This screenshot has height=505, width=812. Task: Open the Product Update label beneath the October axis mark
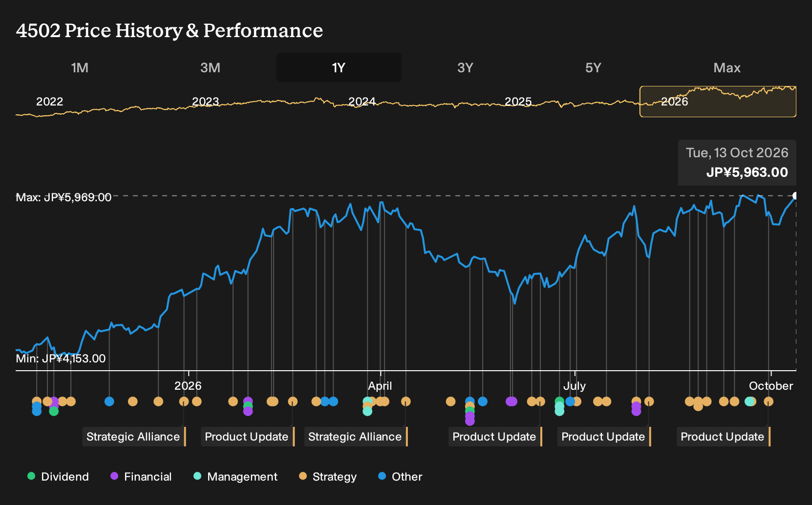724,437
